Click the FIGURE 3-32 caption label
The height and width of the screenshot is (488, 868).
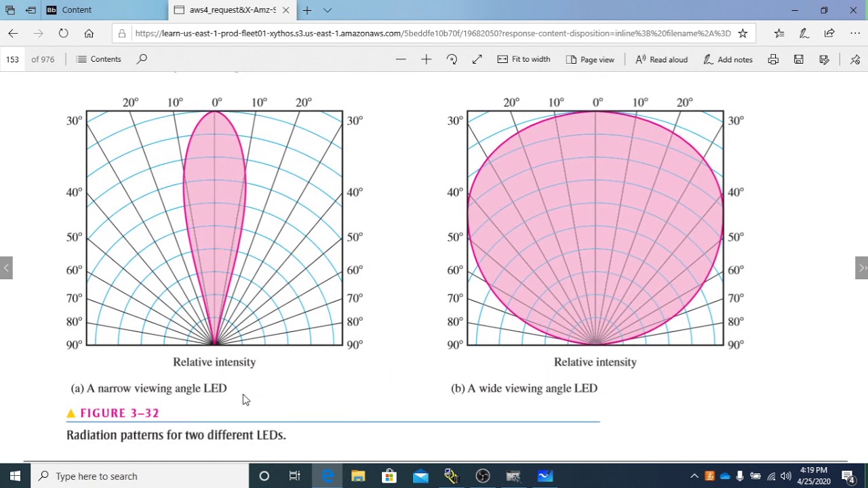point(119,413)
